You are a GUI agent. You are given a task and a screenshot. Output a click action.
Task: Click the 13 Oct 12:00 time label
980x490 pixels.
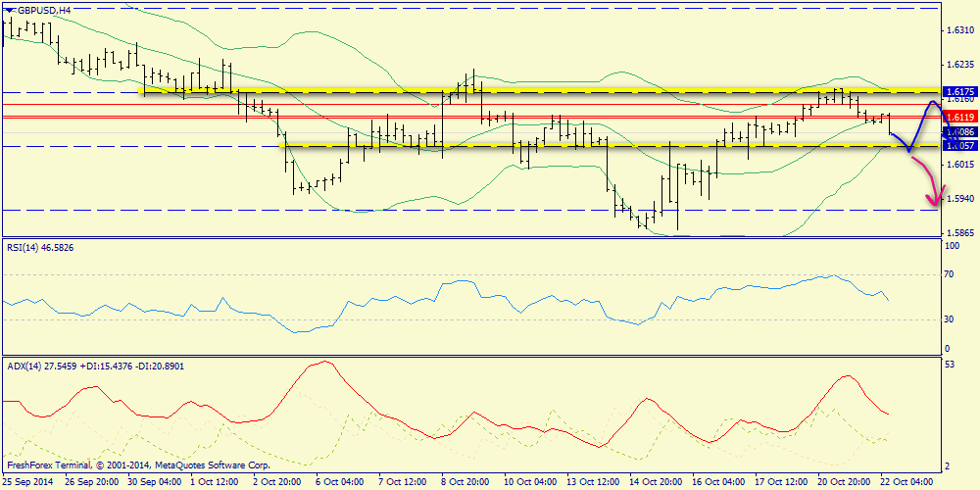point(593,483)
